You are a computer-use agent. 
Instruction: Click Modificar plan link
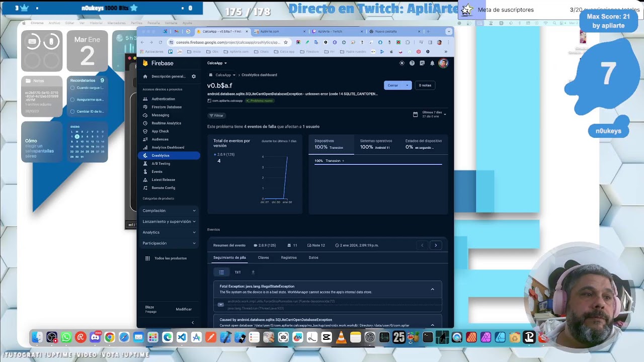pos(184,309)
